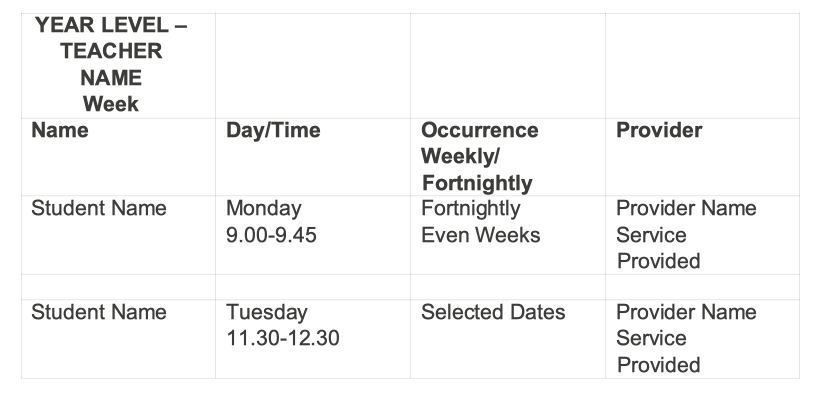Click "Provider Name" in the Monday row

686,209
